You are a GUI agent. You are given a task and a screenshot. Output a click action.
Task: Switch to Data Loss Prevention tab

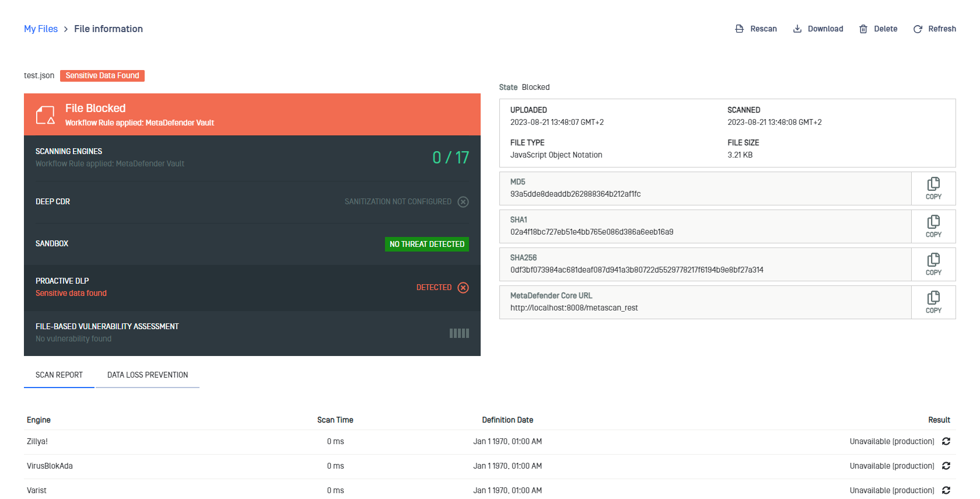148,375
